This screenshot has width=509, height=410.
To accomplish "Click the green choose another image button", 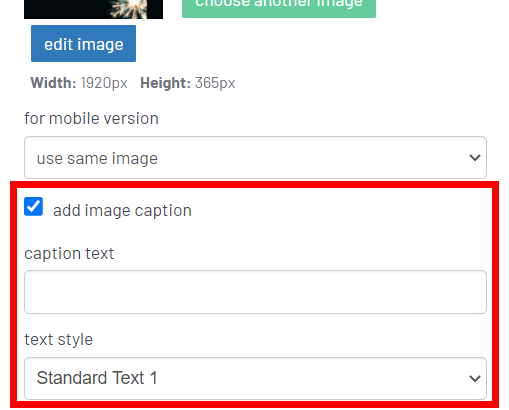I will tap(279, 8).
